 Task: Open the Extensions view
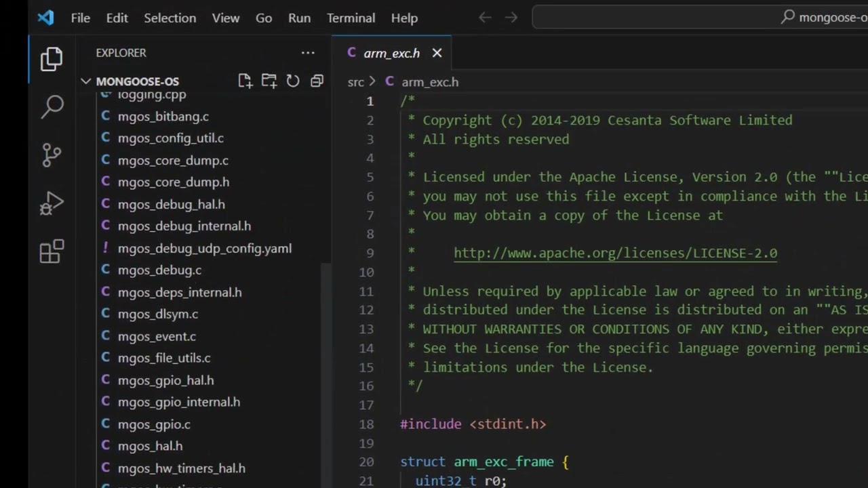(x=52, y=251)
